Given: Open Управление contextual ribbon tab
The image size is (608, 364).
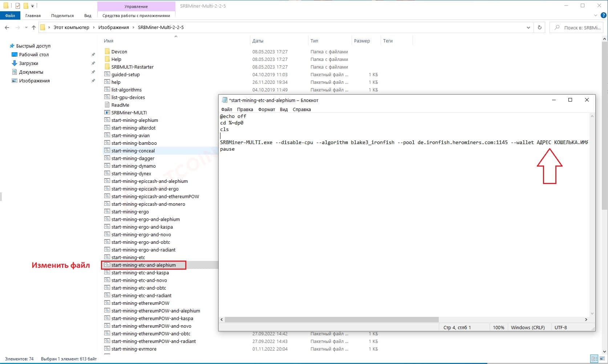Looking at the screenshot, I should tap(136, 6).
